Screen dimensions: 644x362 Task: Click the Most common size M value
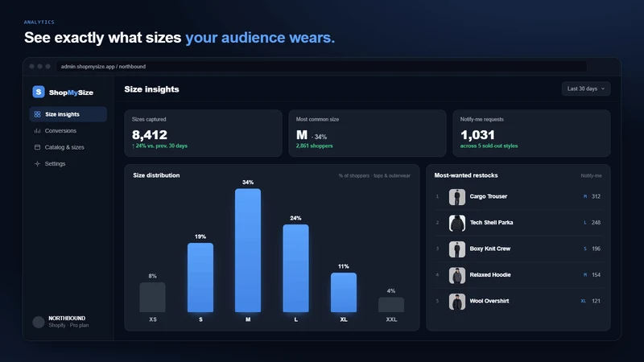[x=302, y=134]
